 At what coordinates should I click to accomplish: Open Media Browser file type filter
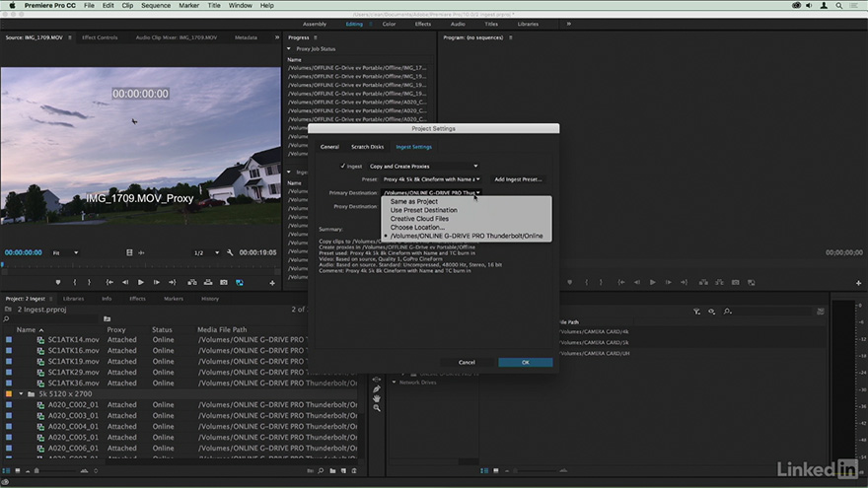(x=696, y=312)
